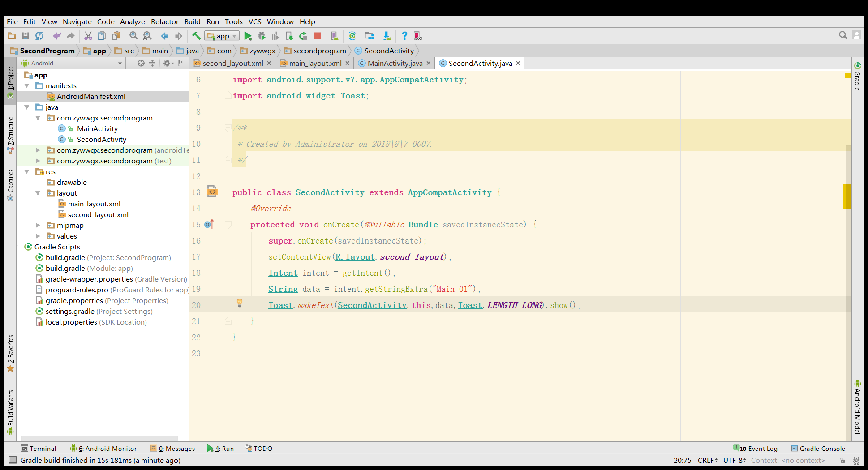Click the Scroll from Source target icon
This screenshot has width=868, height=470.
click(141, 63)
